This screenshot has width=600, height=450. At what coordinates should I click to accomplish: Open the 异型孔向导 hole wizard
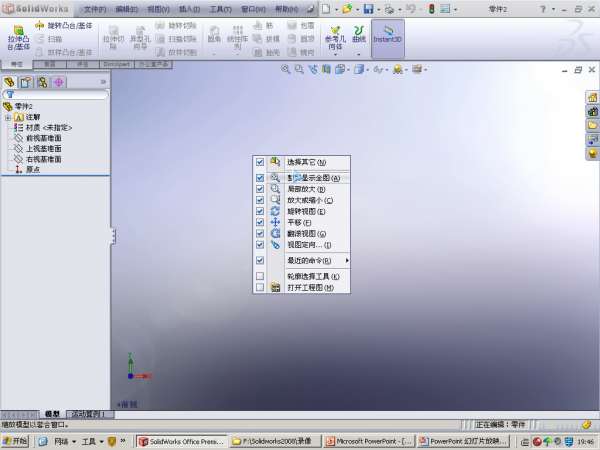click(x=140, y=38)
